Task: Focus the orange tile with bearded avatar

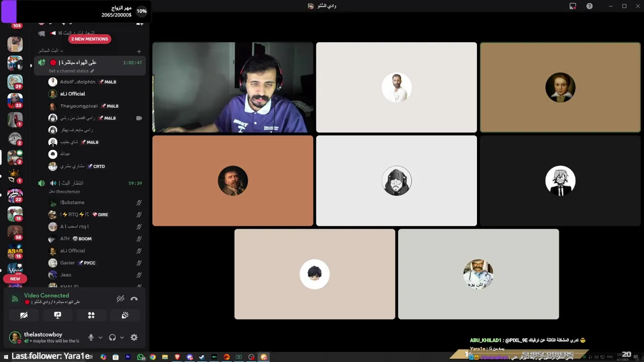Action: point(233,181)
